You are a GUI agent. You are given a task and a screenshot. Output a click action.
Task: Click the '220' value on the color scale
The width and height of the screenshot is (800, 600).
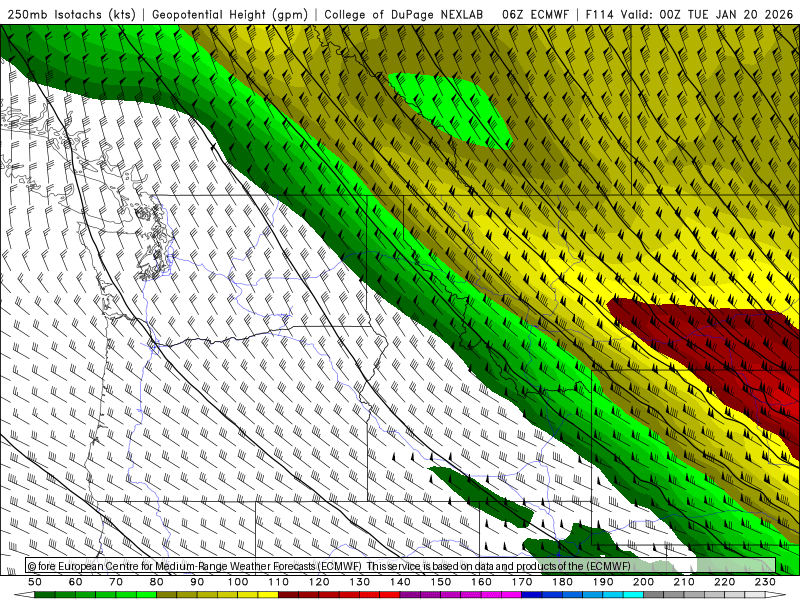coord(724,582)
